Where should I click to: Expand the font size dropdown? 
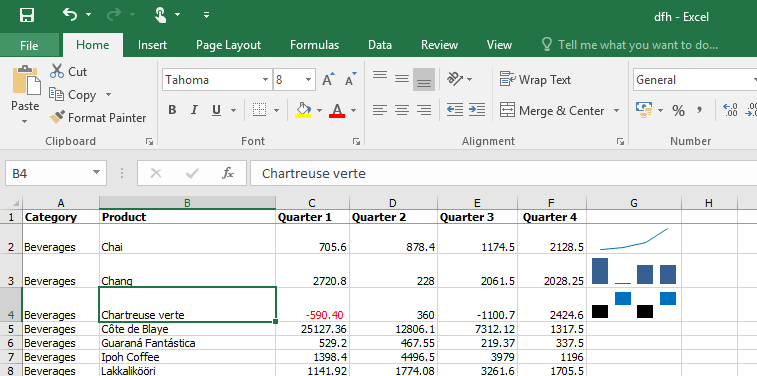click(308, 80)
